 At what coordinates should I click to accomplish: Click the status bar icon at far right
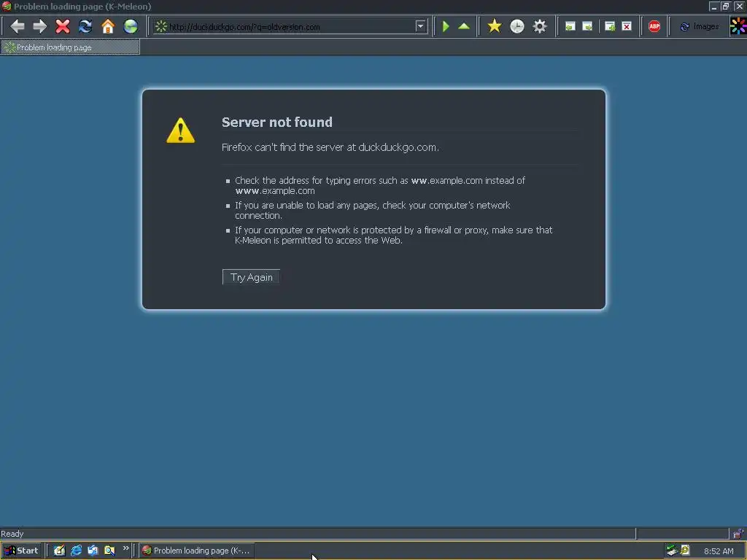click(738, 534)
